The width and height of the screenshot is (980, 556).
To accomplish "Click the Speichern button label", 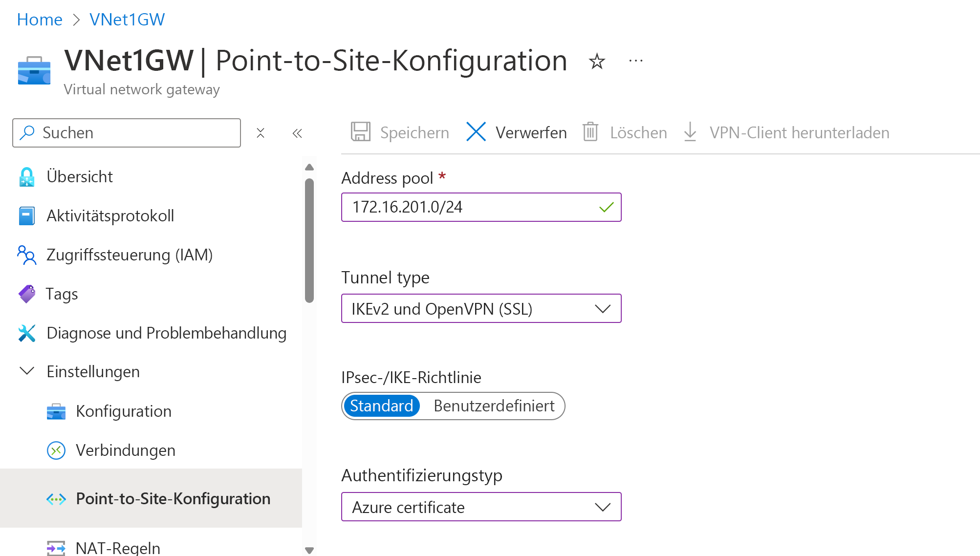I will pos(414,133).
